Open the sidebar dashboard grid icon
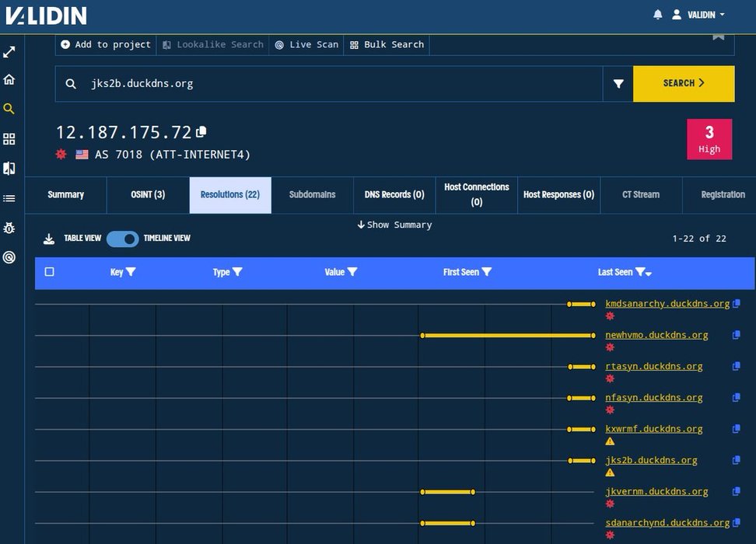The image size is (756, 544). (x=9, y=139)
